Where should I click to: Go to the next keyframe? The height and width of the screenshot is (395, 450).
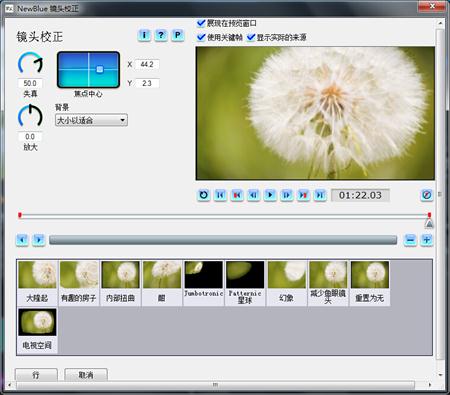pos(303,195)
